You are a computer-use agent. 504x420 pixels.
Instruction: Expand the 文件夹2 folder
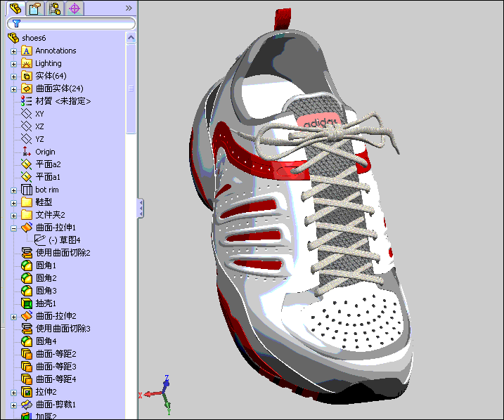[13, 216]
